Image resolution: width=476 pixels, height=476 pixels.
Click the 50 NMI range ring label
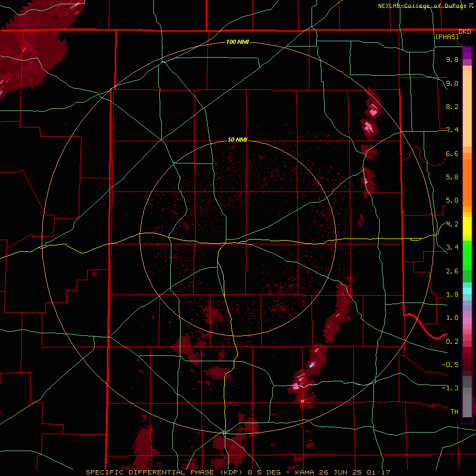coord(237,140)
